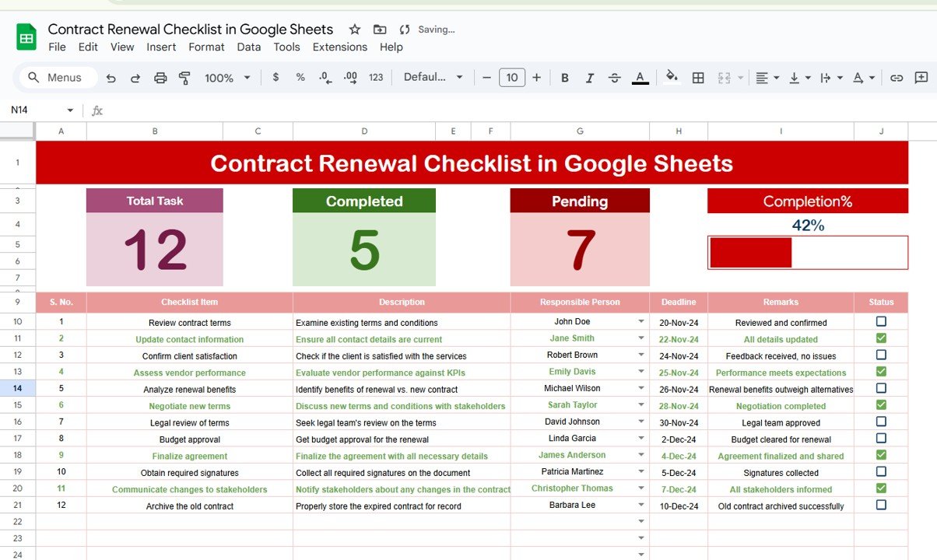Print the spreadsheet via printer icon
This screenshot has width=937, height=560.
coord(160,78)
